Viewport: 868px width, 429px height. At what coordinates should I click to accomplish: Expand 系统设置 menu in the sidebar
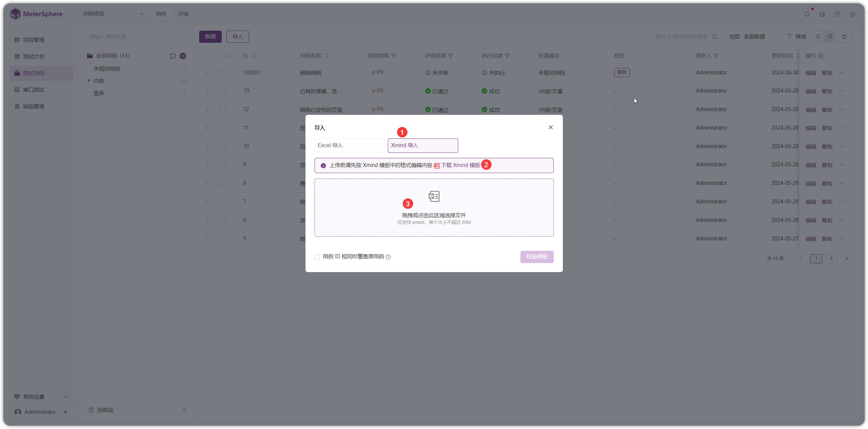(41, 397)
